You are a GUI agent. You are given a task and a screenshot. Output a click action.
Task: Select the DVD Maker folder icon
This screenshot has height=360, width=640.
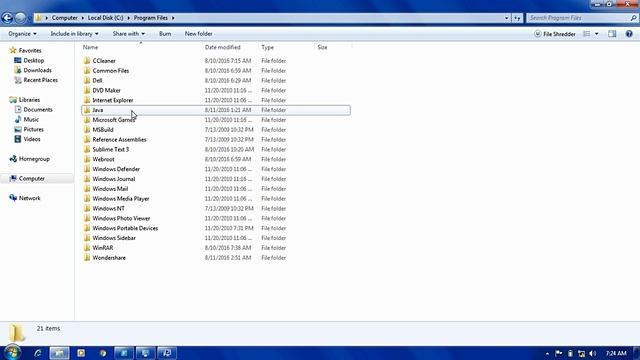click(x=87, y=90)
